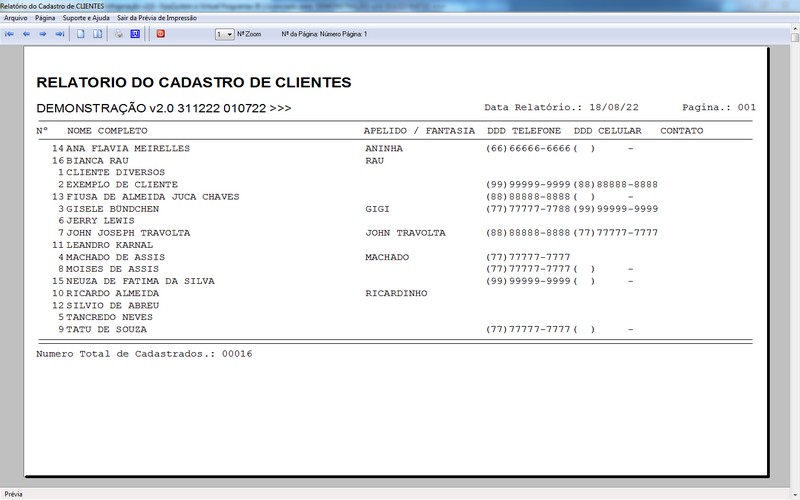Click Prévia status bar text
The image size is (800, 500).
[13, 494]
